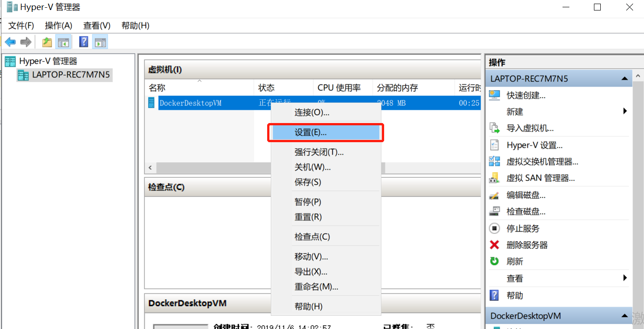The image size is (644, 329).
Task: Click the 停止服务 stop icon
Action: pyautogui.click(x=494, y=228)
